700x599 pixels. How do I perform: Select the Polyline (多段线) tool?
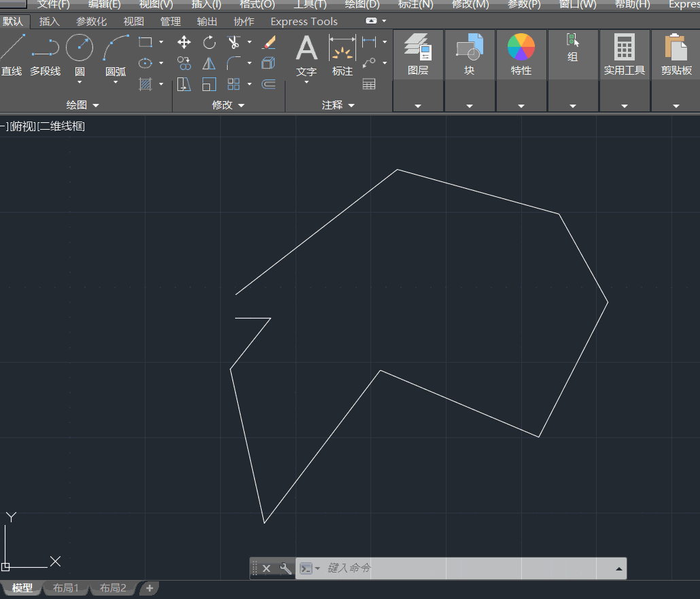tap(45, 54)
